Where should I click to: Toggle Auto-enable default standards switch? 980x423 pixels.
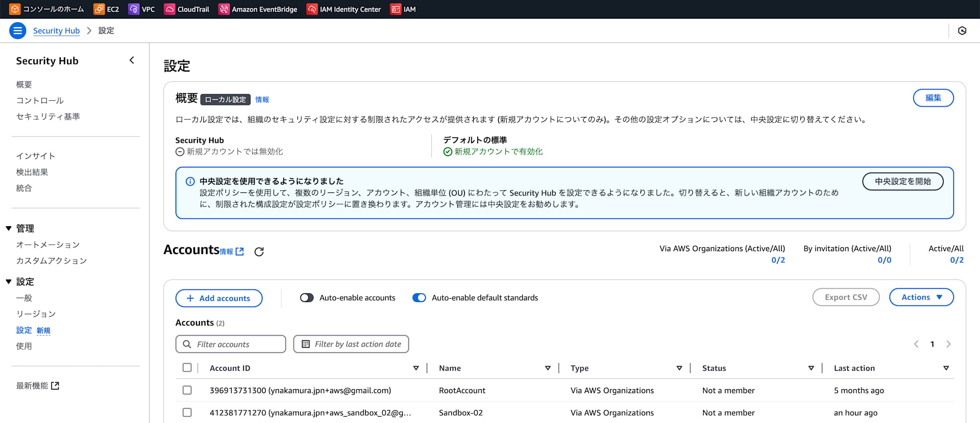[419, 298]
